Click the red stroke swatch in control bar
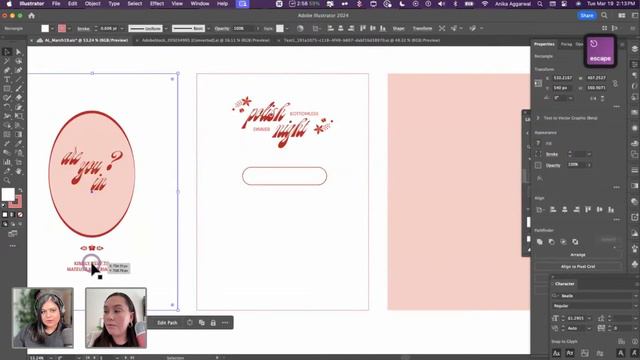This screenshot has height=360, width=640. point(62,29)
